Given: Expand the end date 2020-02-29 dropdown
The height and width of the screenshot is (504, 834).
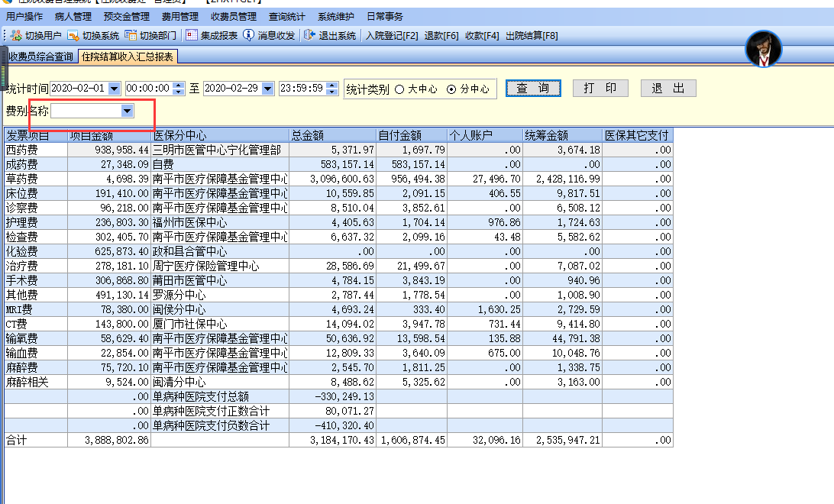Looking at the screenshot, I should [x=268, y=89].
